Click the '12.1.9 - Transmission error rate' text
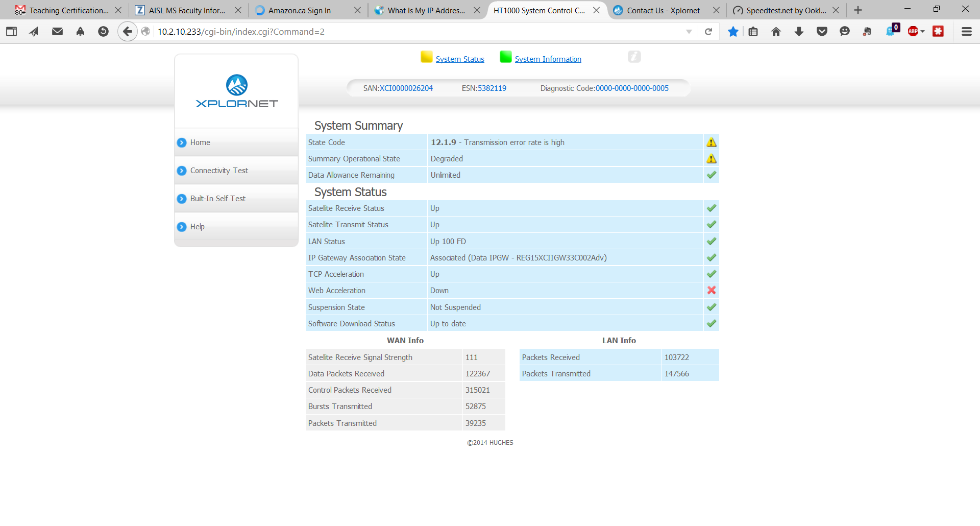The width and height of the screenshot is (980, 526). 498,142
